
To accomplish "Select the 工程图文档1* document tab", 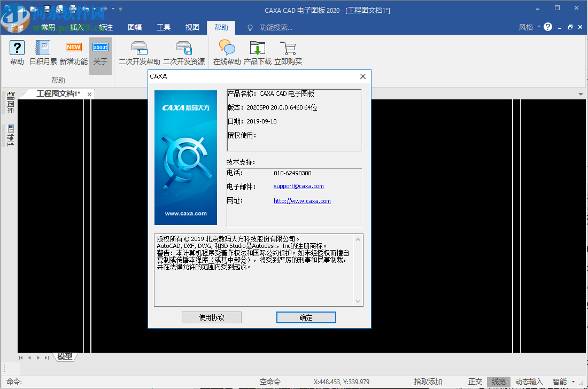I will [x=58, y=94].
